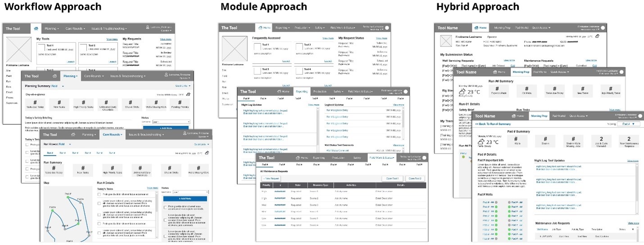Open the Quick Access dropdown in the Hybrid back window
Viewport: 644px width, 245px height.
[x=541, y=28]
